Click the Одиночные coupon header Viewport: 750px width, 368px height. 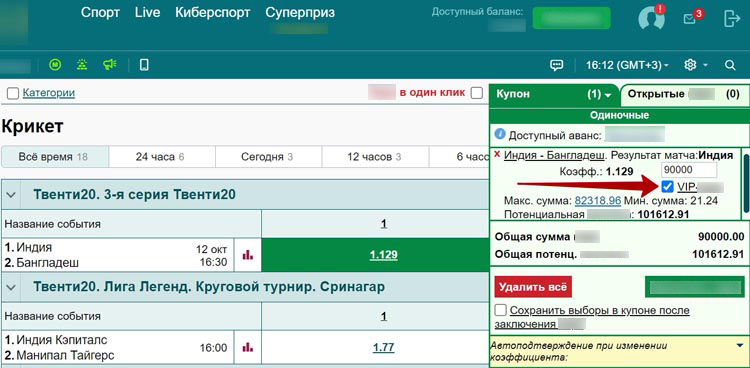[x=619, y=115]
